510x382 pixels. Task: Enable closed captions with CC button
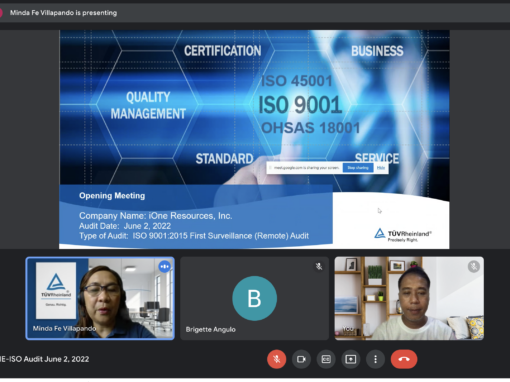(x=326, y=359)
